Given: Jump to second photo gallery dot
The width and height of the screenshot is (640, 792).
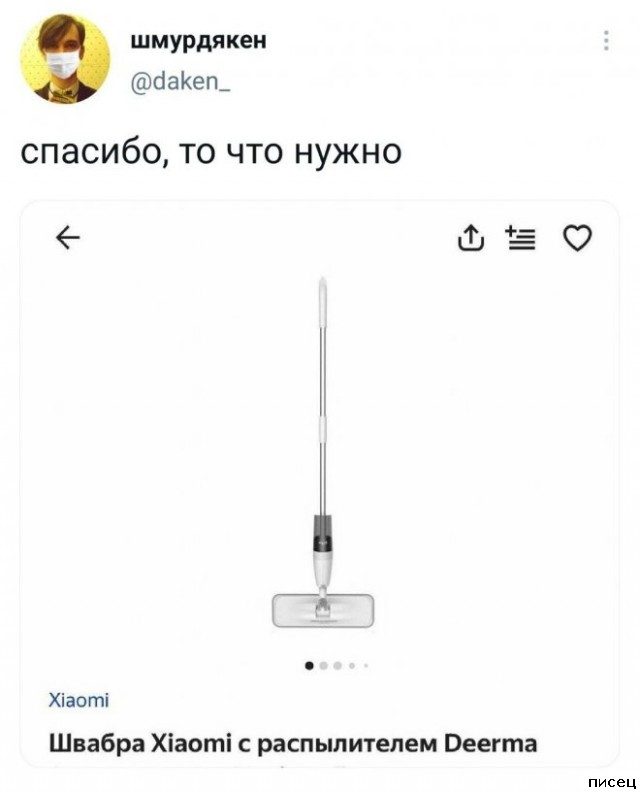Looking at the screenshot, I should pyautogui.click(x=324, y=665).
